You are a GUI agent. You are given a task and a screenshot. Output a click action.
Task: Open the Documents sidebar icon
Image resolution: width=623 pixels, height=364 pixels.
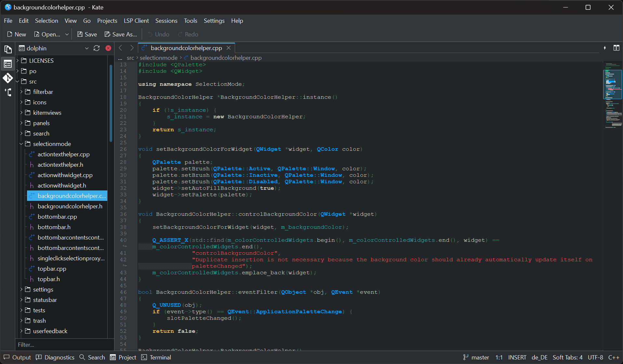8,49
